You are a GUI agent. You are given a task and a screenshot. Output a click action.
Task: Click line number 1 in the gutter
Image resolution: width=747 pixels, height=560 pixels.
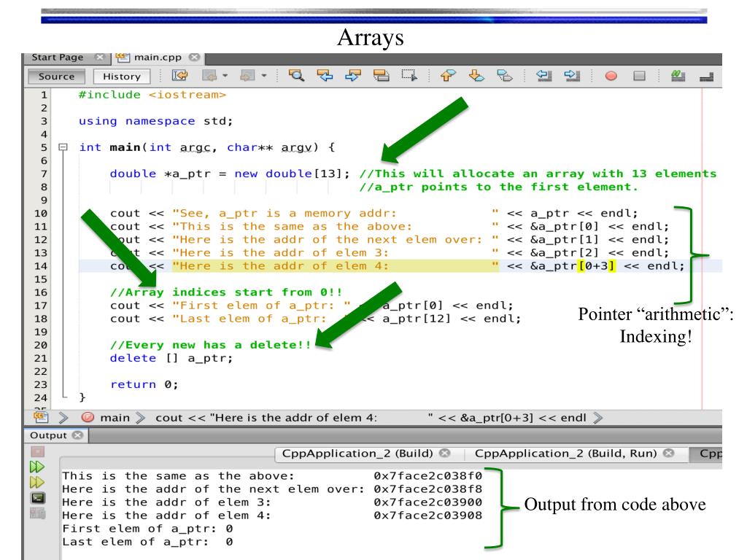pos(44,95)
